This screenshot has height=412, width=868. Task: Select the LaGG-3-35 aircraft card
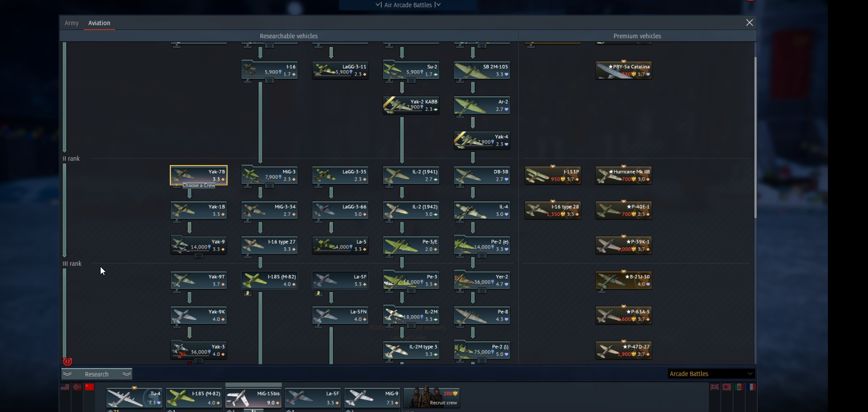coord(340,175)
